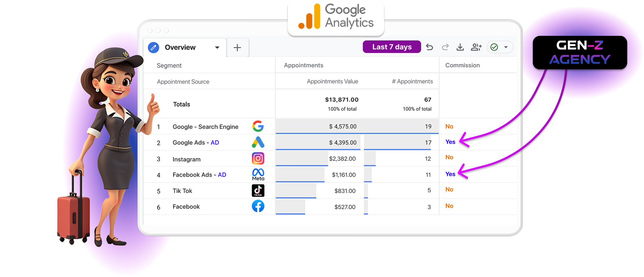Click the Instagram logo icon
This screenshot has width=644, height=277.
[258, 159]
